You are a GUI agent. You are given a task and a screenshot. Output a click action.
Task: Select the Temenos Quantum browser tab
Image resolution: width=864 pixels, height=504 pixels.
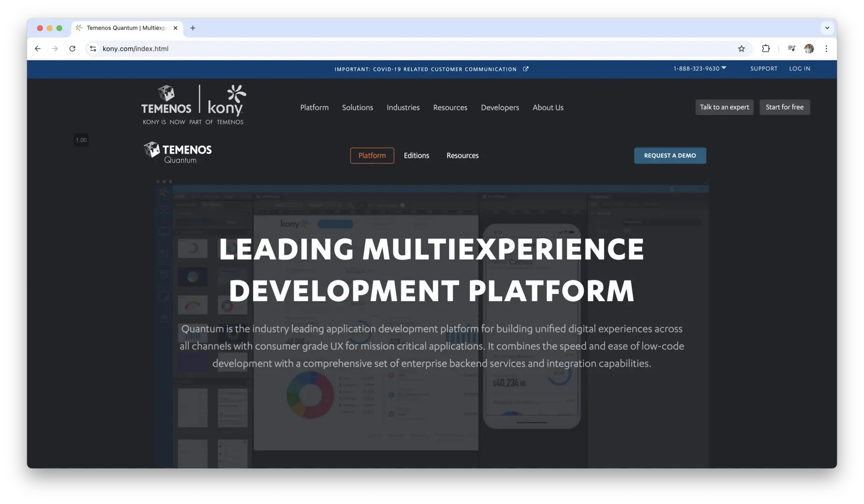point(127,28)
